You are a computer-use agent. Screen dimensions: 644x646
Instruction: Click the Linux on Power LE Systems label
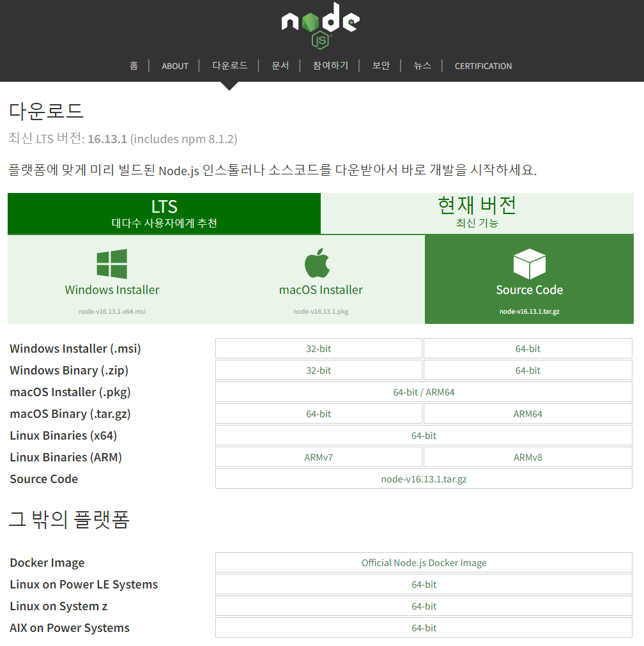coord(84,584)
